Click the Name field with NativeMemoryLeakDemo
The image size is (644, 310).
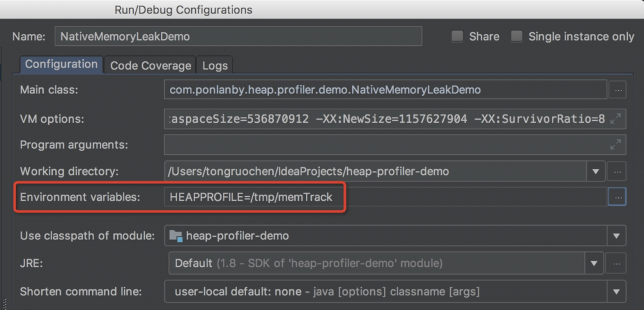tap(238, 37)
